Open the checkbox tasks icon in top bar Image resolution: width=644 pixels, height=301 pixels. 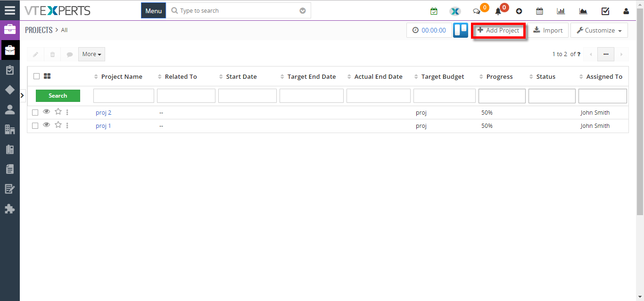tap(605, 11)
